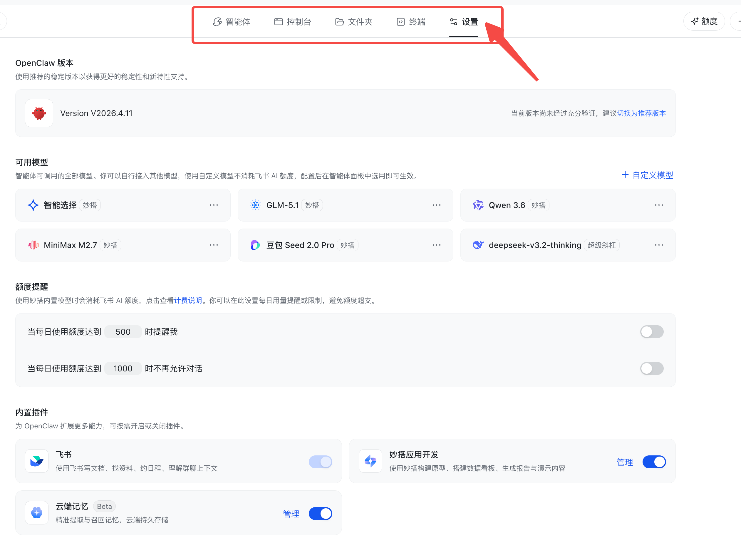Click the 豆包 Seed 2.0 Pro icon
Viewport: 741px width, 560px height.
pyautogui.click(x=255, y=245)
